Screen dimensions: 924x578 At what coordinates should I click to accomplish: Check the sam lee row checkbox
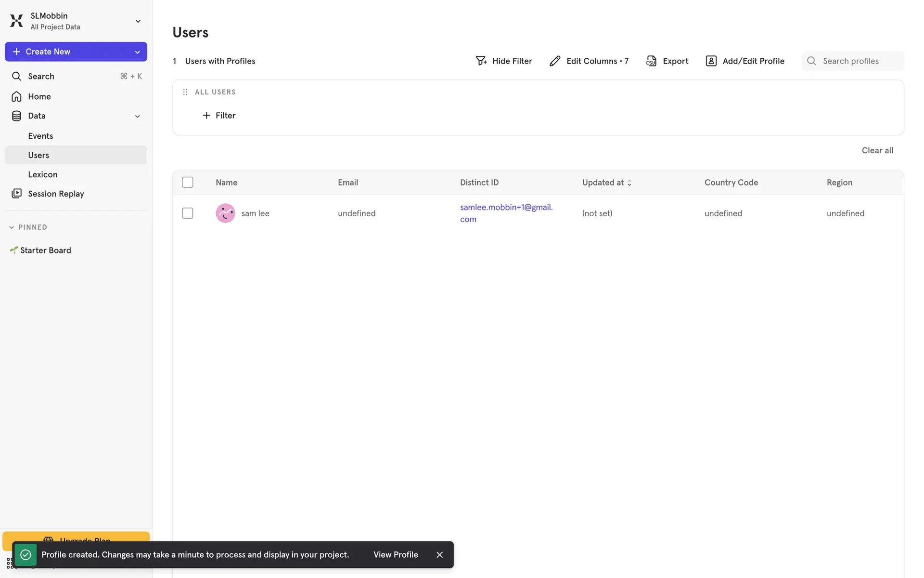(188, 213)
